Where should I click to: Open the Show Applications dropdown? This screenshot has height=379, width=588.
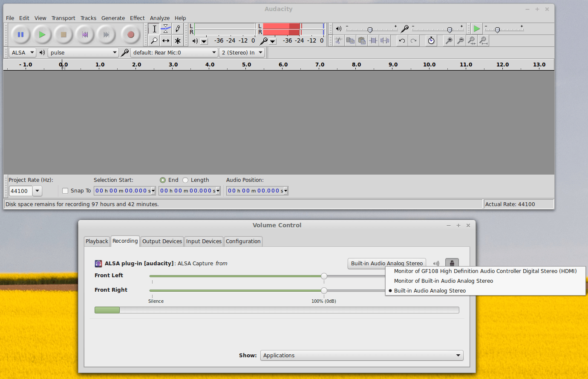(x=362, y=355)
